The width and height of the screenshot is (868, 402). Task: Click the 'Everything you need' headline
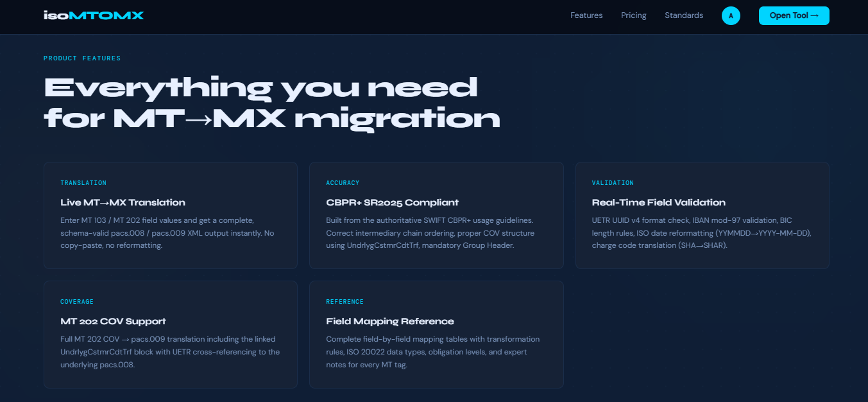click(x=271, y=103)
